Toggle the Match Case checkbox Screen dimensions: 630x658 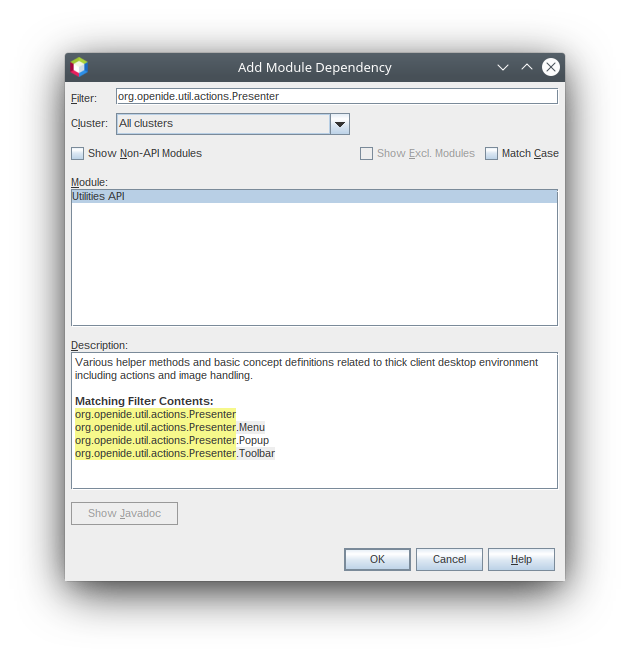point(492,154)
